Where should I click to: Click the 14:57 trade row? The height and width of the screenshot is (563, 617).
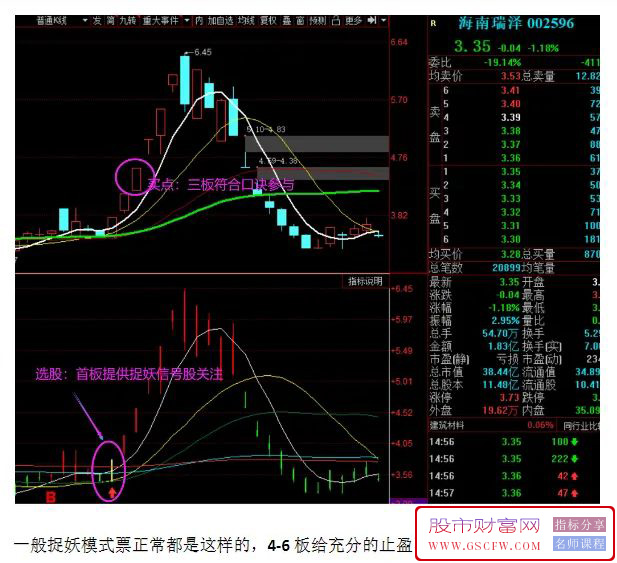coord(514,493)
